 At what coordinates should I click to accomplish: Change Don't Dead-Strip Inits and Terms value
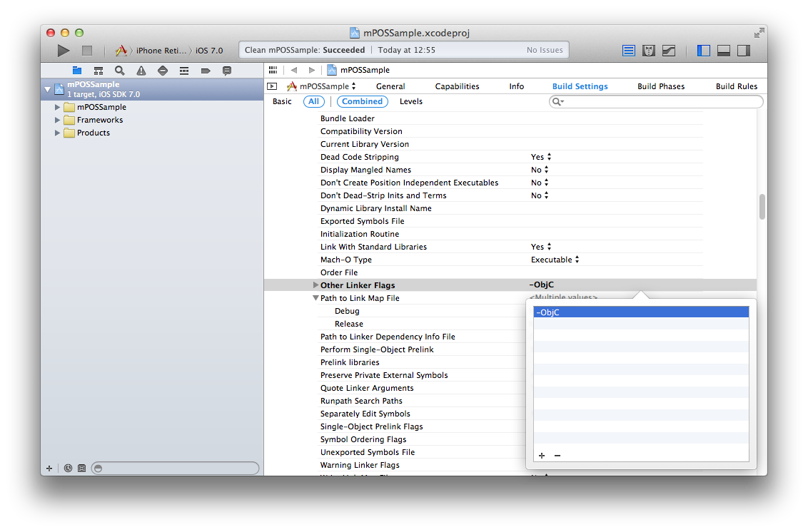click(x=540, y=195)
